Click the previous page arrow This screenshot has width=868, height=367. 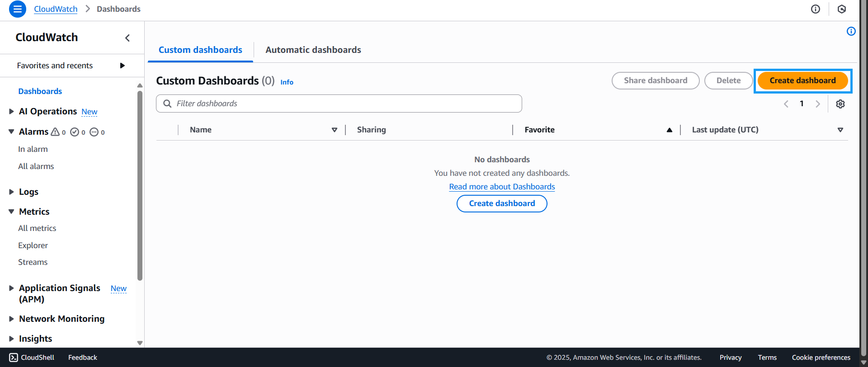(786, 104)
